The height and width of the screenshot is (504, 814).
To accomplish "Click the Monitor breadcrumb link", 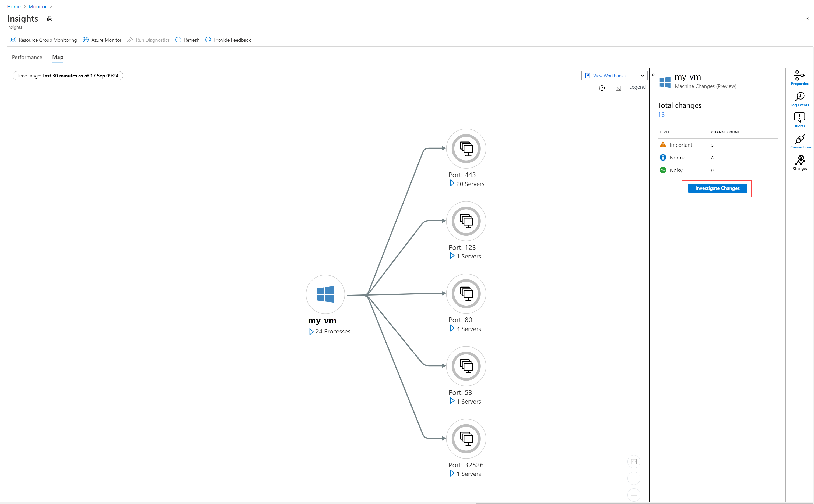I will coord(37,7).
